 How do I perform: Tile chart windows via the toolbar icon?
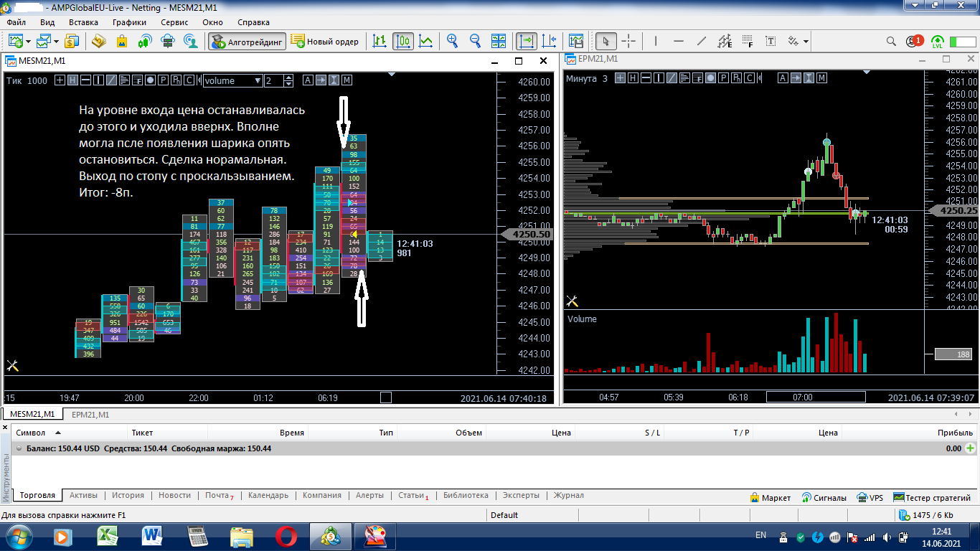click(x=499, y=42)
